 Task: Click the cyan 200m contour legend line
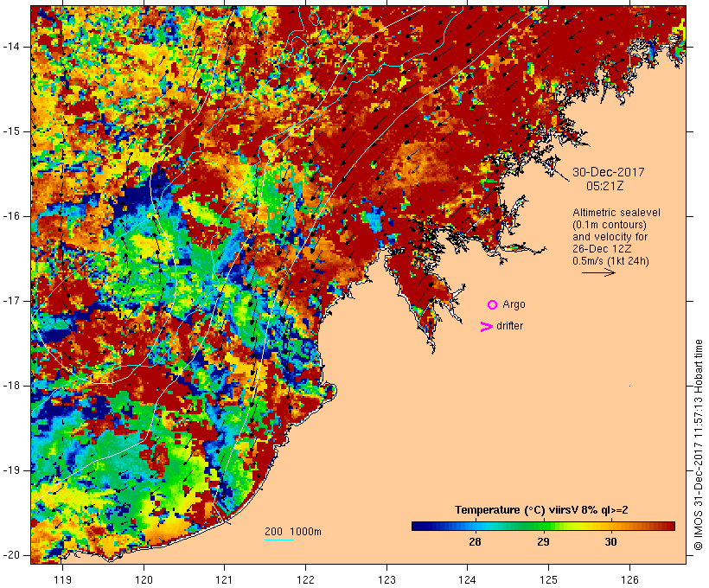click(x=279, y=540)
